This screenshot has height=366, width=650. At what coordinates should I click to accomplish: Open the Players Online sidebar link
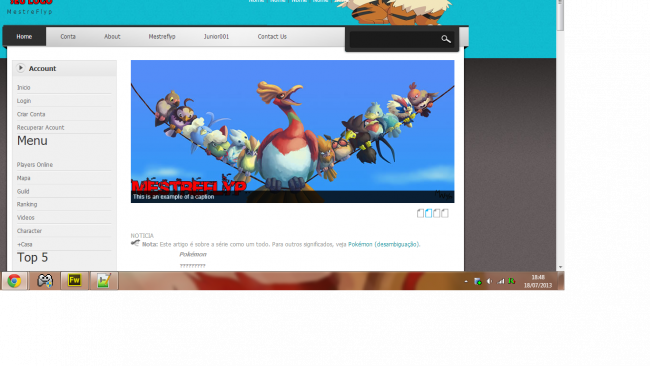click(35, 165)
